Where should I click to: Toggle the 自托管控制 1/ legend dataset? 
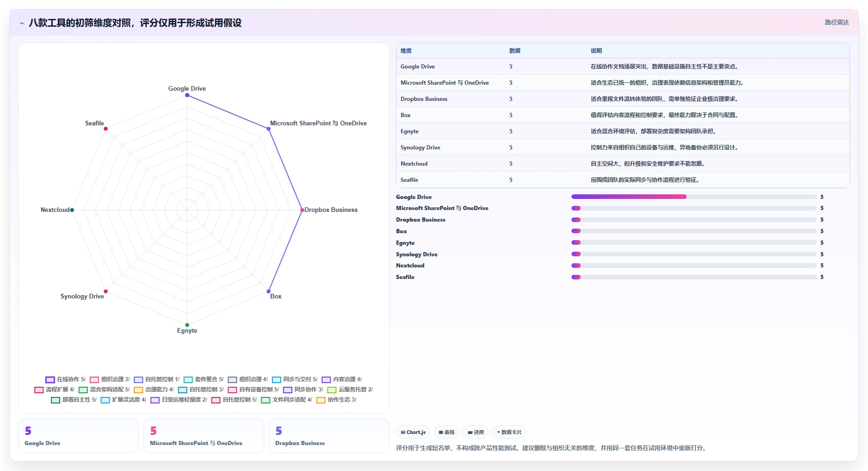156,379
